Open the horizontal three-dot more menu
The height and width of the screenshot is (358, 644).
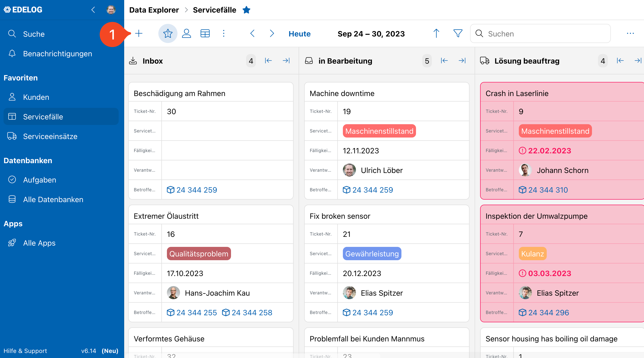[630, 33]
